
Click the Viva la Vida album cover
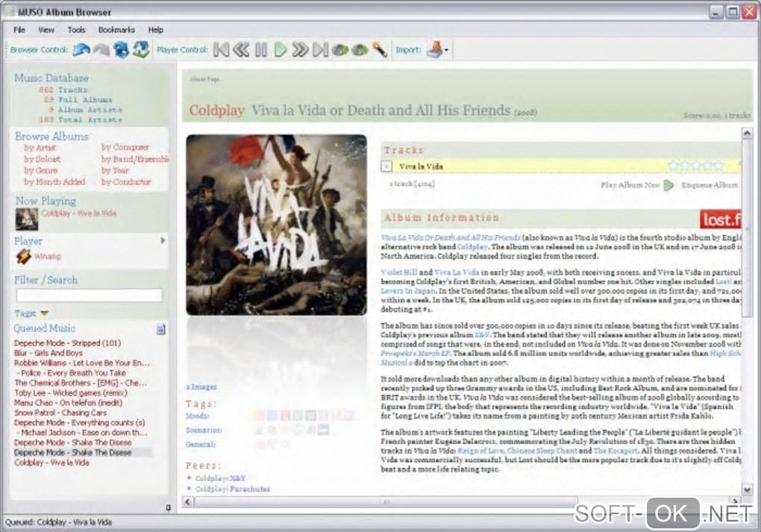click(x=277, y=225)
